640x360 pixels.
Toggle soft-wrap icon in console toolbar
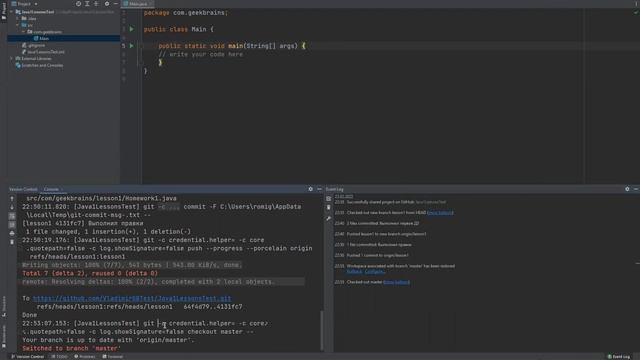coord(12,216)
